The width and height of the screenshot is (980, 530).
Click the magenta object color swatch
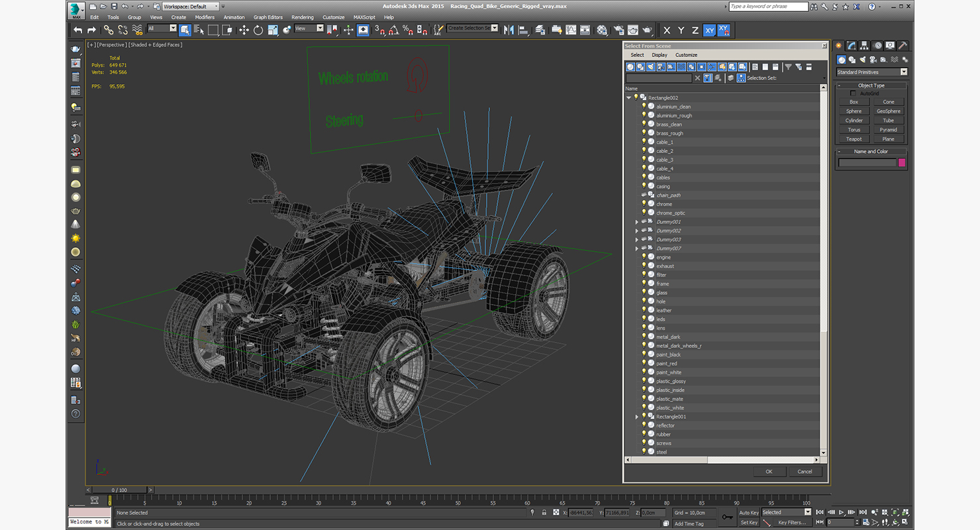point(902,162)
